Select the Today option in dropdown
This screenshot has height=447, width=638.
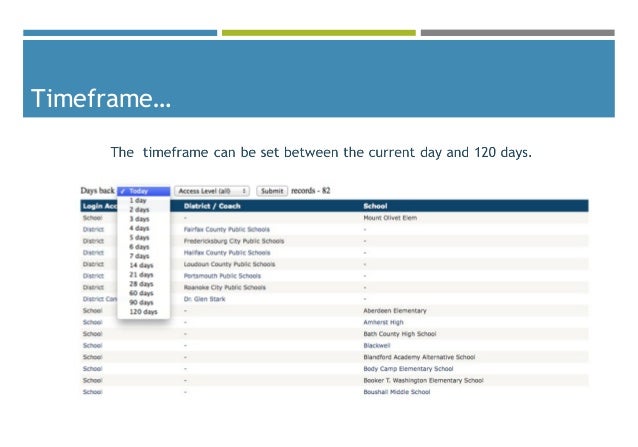143,191
